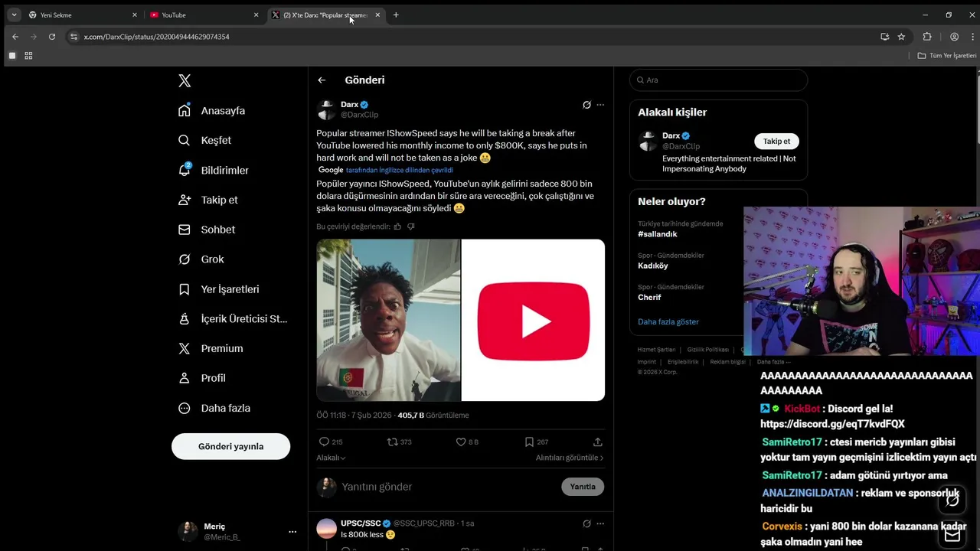Open Cherif trending topic

click(x=649, y=297)
